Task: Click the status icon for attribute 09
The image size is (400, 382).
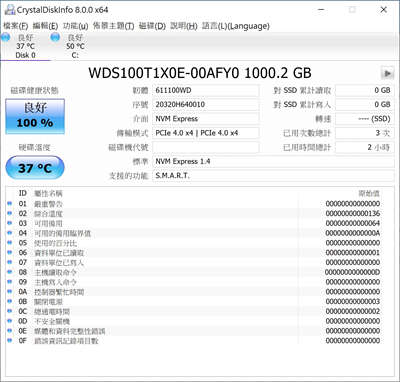Action: (x=10, y=282)
